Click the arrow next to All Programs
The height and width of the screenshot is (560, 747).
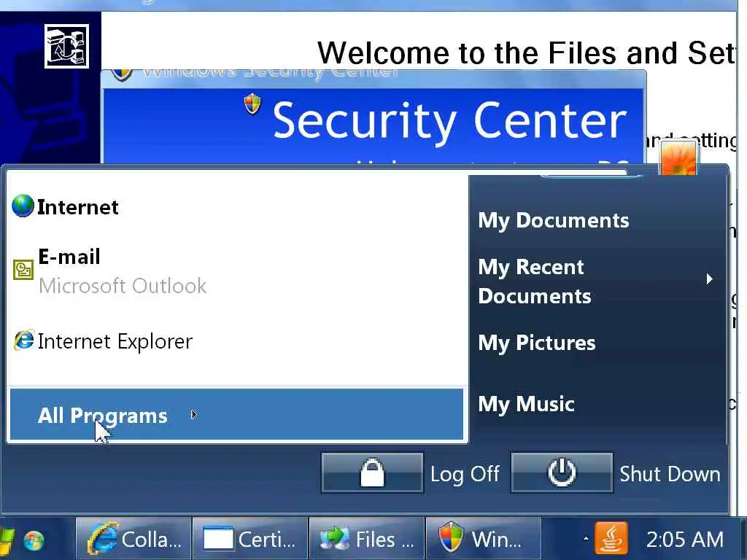click(x=193, y=415)
